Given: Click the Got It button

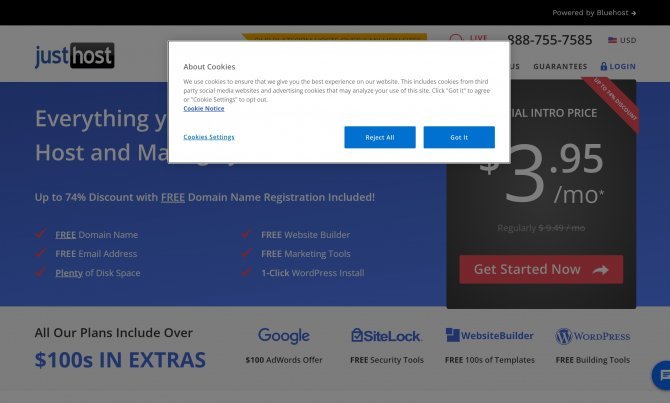Looking at the screenshot, I should (459, 137).
